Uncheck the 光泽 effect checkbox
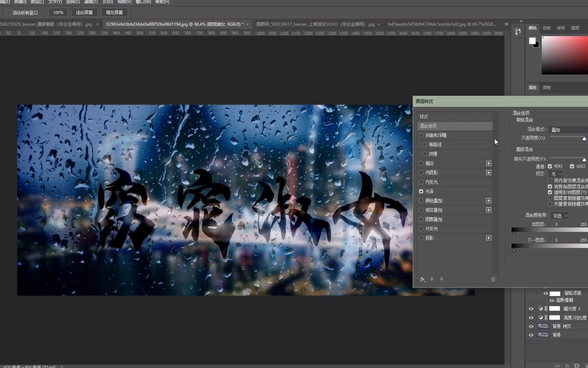588x368 pixels. [421, 191]
